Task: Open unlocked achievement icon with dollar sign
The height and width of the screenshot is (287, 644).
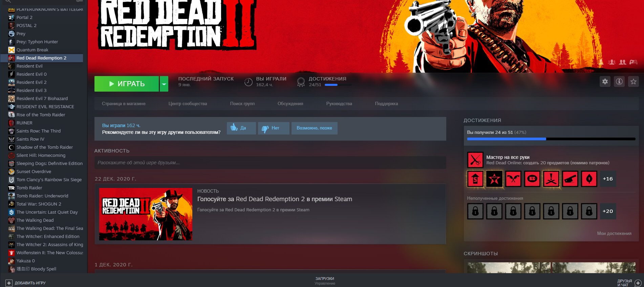Action: (475, 179)
